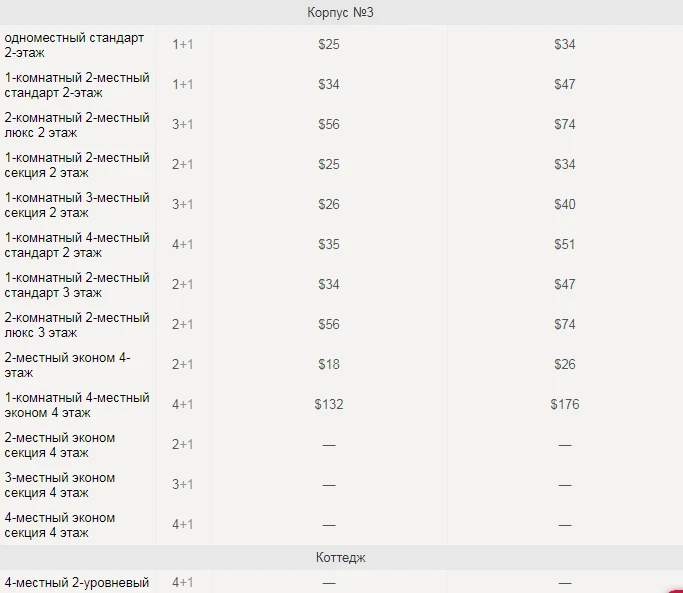The width and height of the screenshot is (683, 593).
Task: Click the "3-местный эконом секция 4 этаж" label
Action: click(60, 485)
